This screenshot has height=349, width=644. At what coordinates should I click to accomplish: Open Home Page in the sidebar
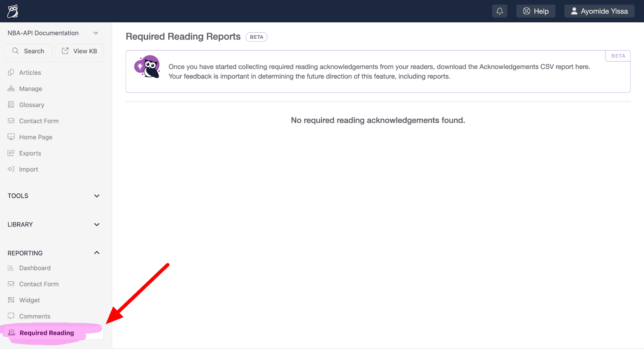pos(36,137)
